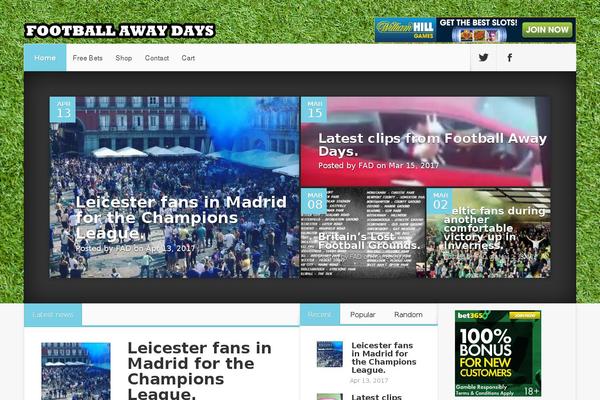The height and width of the screenshot is (400, 600).
Task: Click 'Posted by FAD on Apr 13, 2017'
Action: click(135, 248)
